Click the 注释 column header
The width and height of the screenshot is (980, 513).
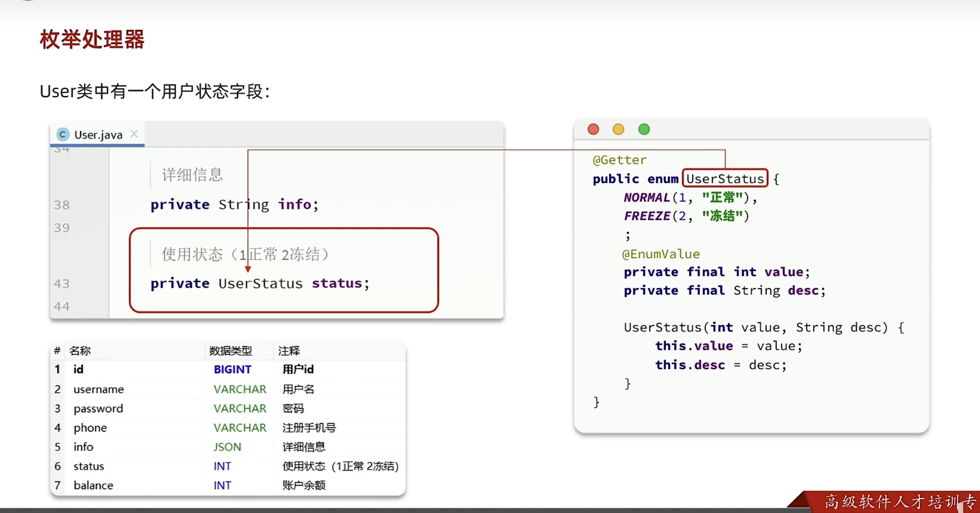[289, 351]
